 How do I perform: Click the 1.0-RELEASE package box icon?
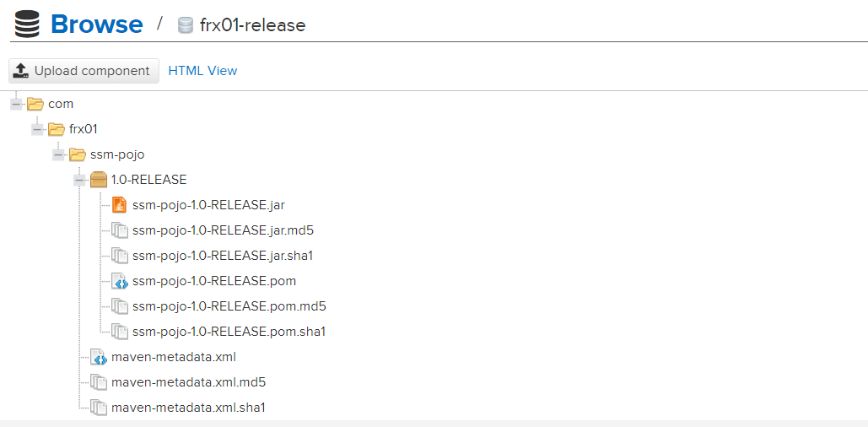click(x=99, y=180)
